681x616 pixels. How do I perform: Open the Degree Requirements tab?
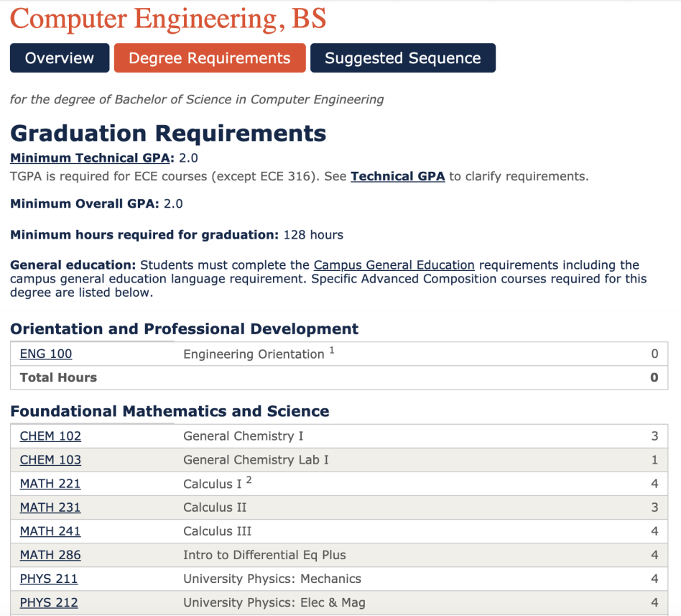click(x=209, y=58)
